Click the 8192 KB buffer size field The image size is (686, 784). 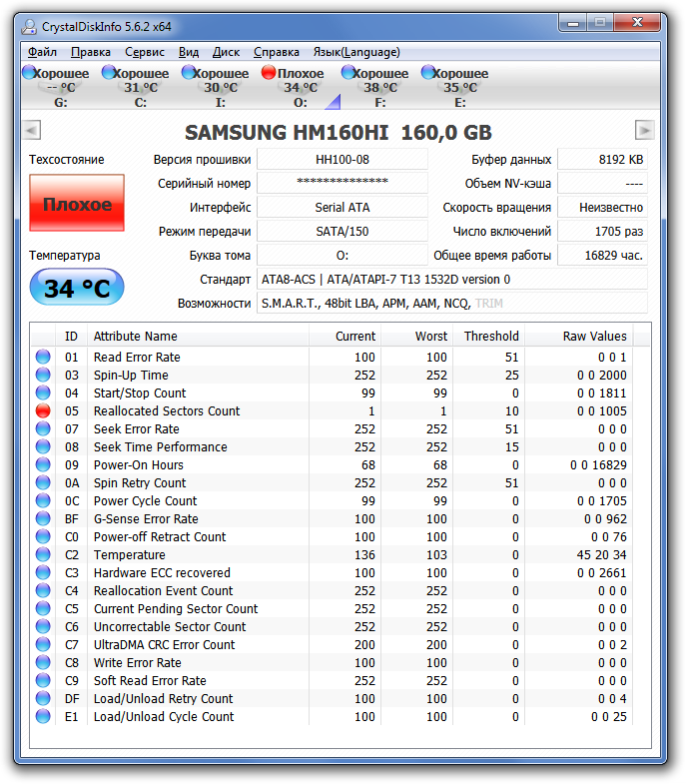pyautogui.click(x=602, y=160)
